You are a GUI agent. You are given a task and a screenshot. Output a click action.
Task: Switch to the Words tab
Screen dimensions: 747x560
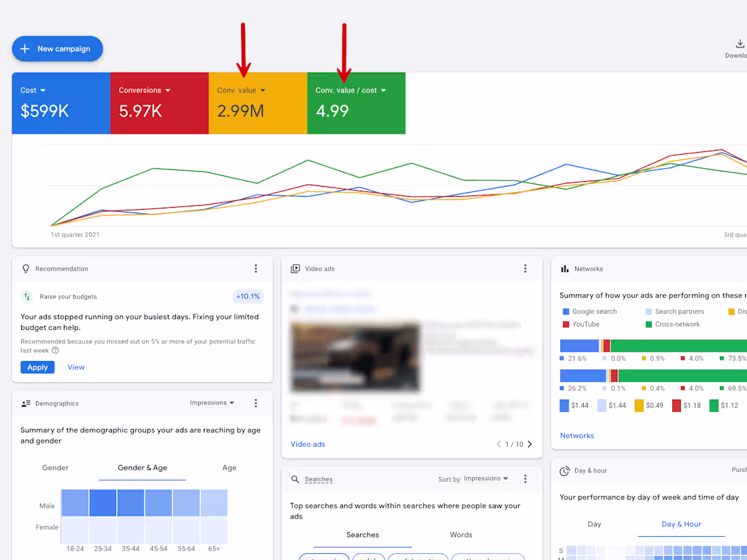pos(460,534)
